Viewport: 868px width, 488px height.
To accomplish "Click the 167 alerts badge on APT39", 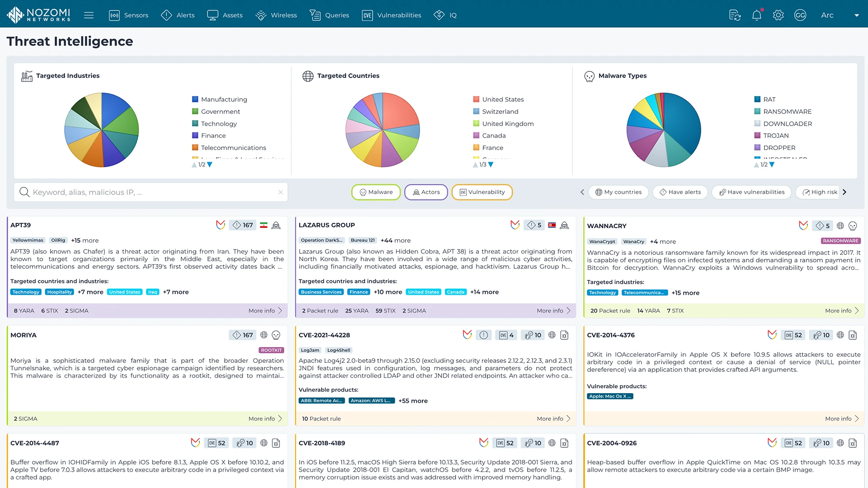I will 243,225.
